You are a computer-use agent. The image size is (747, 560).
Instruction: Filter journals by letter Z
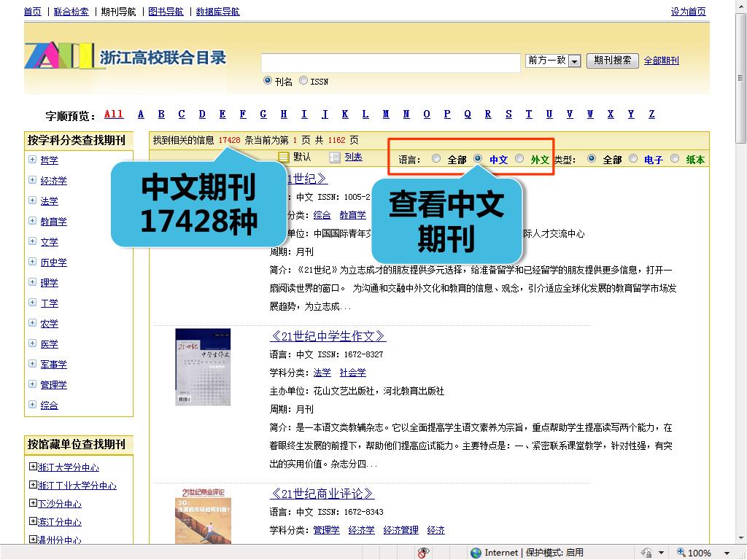pos(651,114)
